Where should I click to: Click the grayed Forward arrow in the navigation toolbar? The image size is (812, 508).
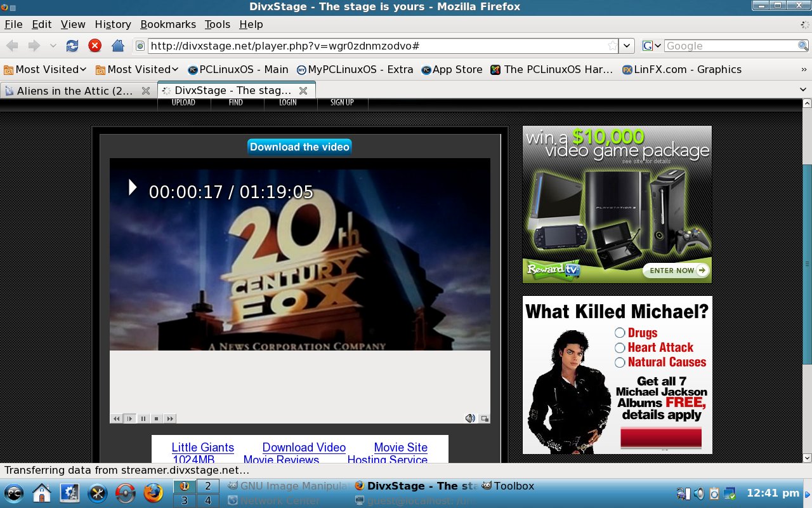pos(34,46)
